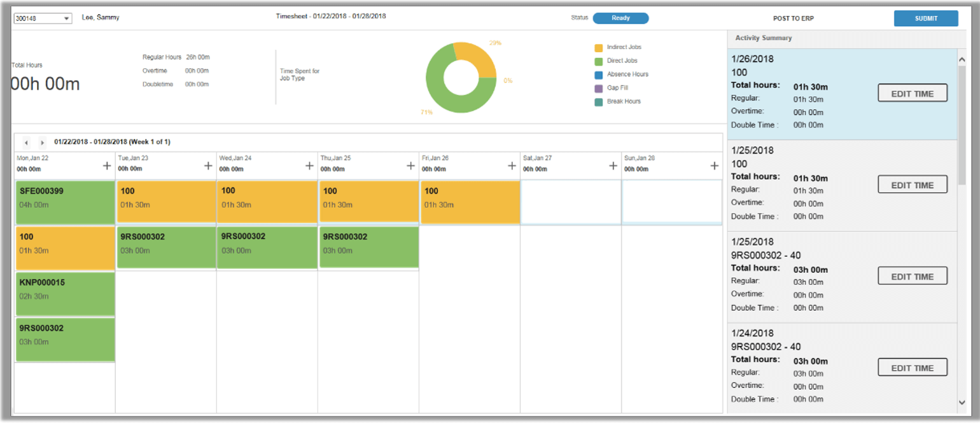Click plus icon for Friday, Jan 26
The image size is (980, 423).
[x=512, y=166]
